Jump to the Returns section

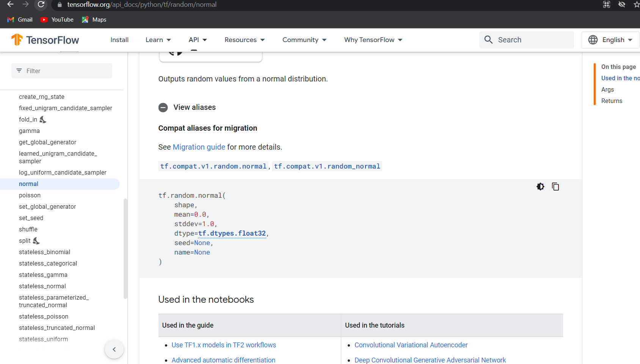[612, 101]
